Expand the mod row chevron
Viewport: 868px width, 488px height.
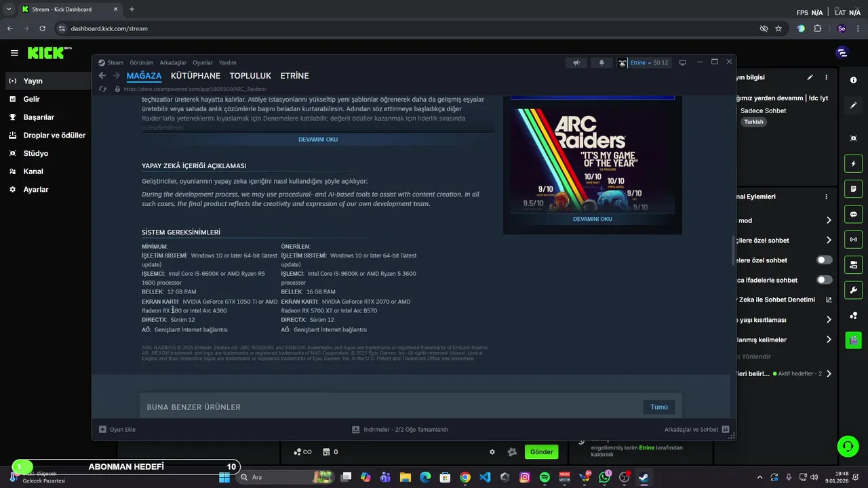tap(829, 220)
